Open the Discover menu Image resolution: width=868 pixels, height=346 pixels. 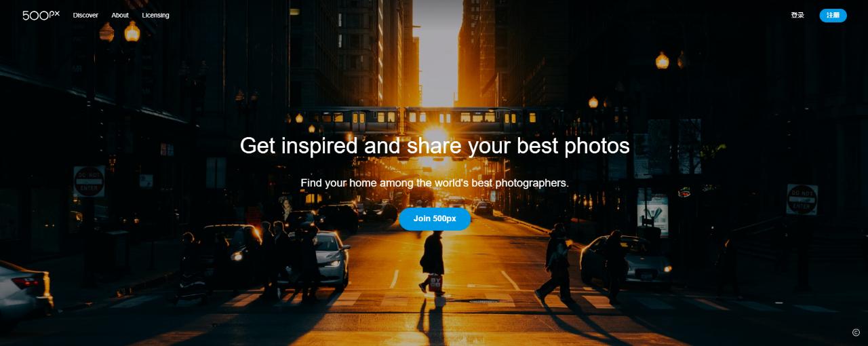pos(85,15)
